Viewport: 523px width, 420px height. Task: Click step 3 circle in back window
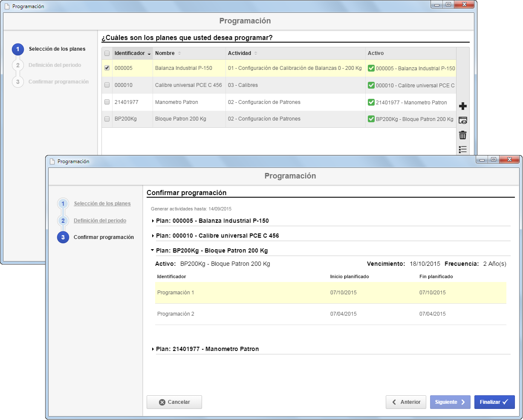17,82
